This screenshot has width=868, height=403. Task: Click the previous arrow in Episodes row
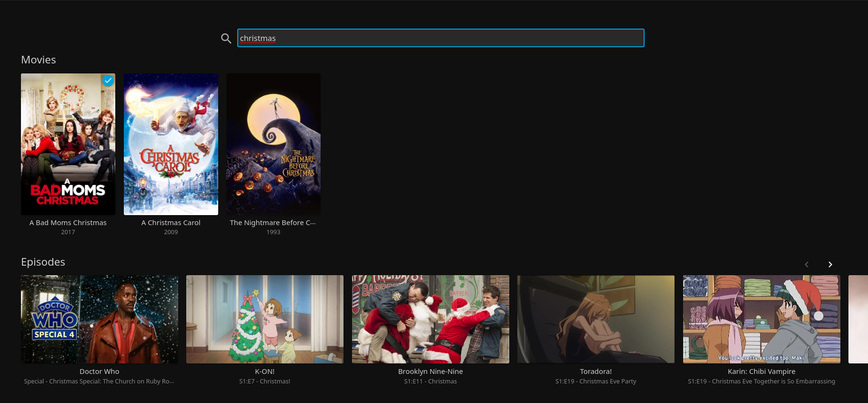(807, 264)
